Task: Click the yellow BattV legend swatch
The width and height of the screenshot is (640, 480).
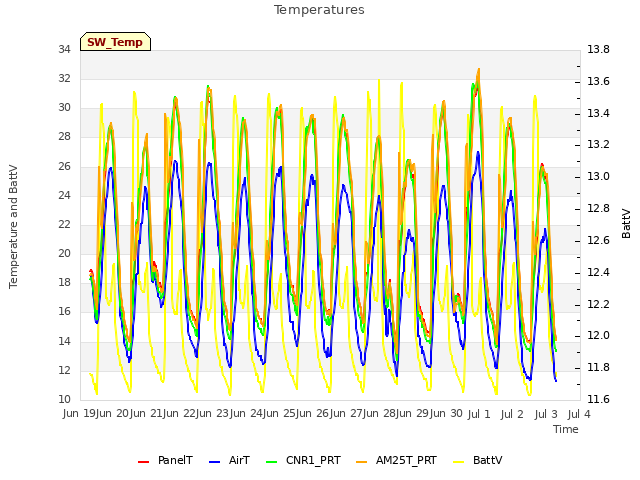Action: click(x=459, y=462)
